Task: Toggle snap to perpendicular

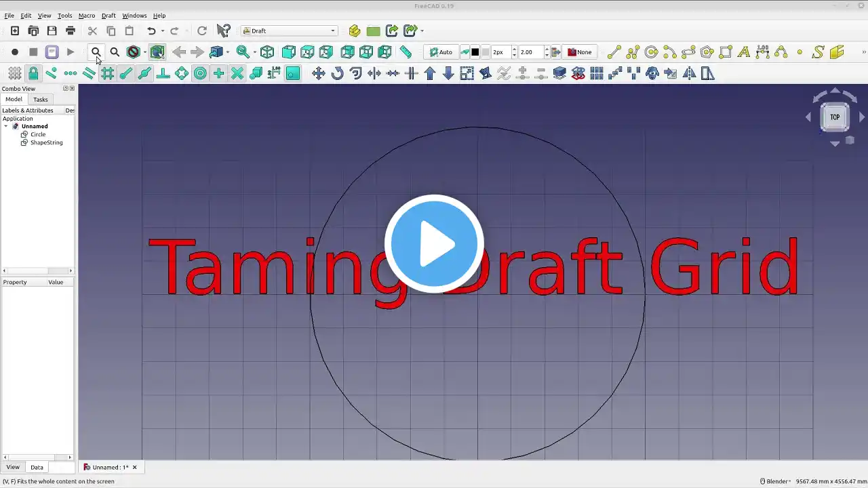Action: [x=163, y=73]
